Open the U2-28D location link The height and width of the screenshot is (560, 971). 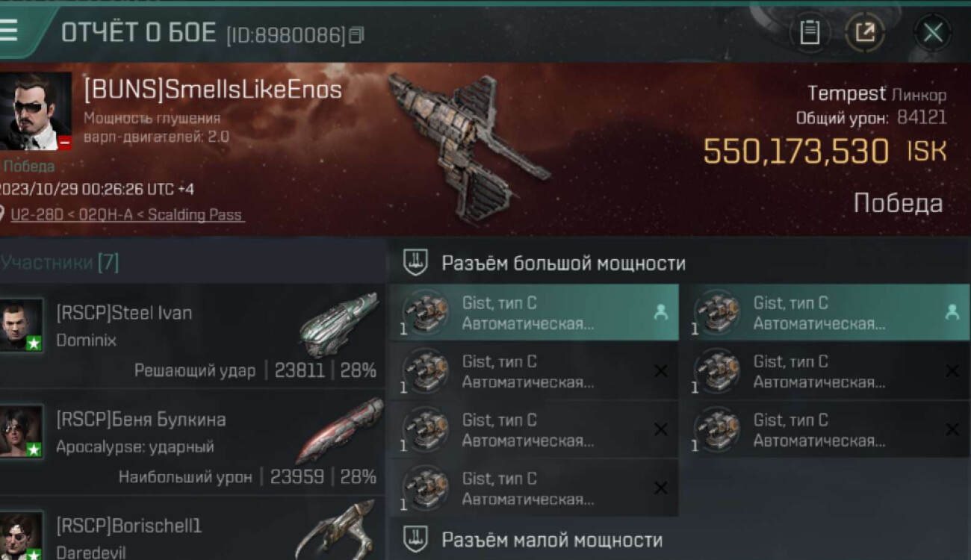tap(126, 215)
